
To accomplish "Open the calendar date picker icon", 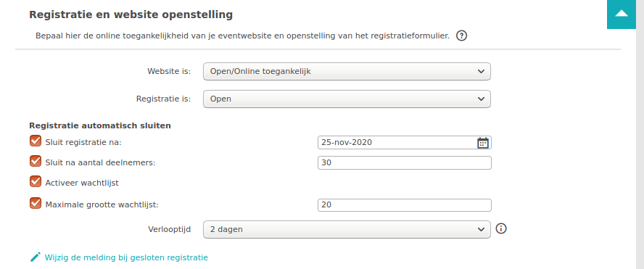I will pos(482,143).
